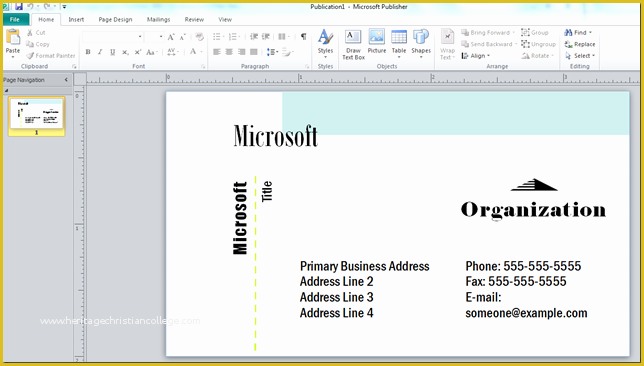Toggle Bold formatting
Viewport: 644px width, 366px height.
[x=87, y=52]
